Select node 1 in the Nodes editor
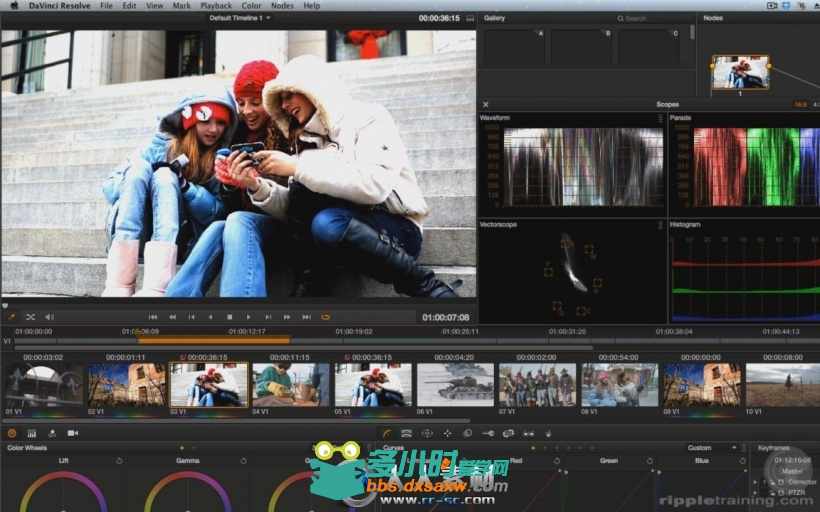 coord(740,72)
